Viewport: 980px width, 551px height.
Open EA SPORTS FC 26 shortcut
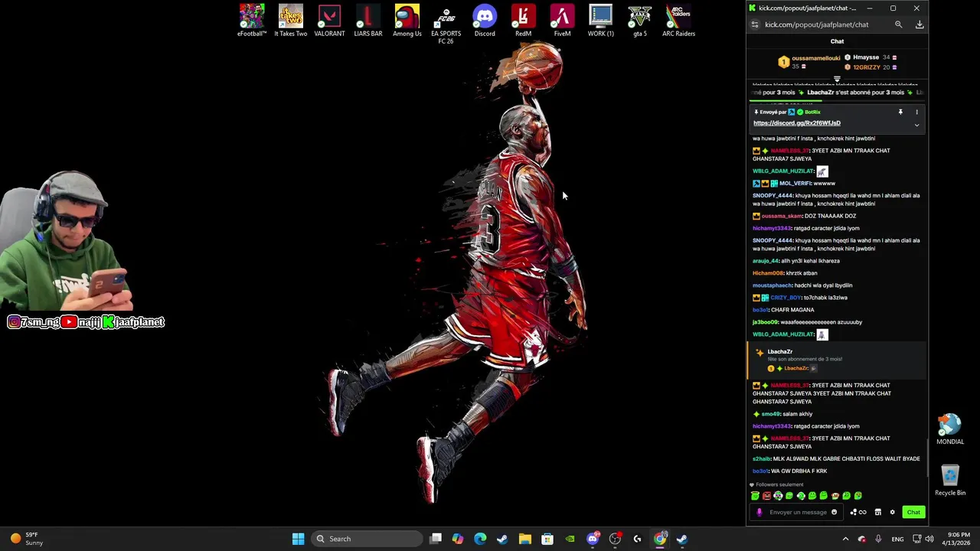point(446,24)
